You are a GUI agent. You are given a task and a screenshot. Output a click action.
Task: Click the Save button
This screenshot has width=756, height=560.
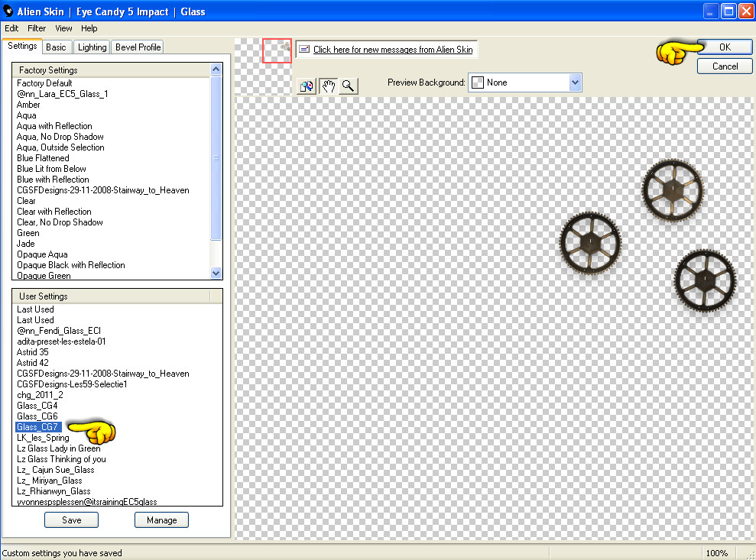[x=71, y=520]
